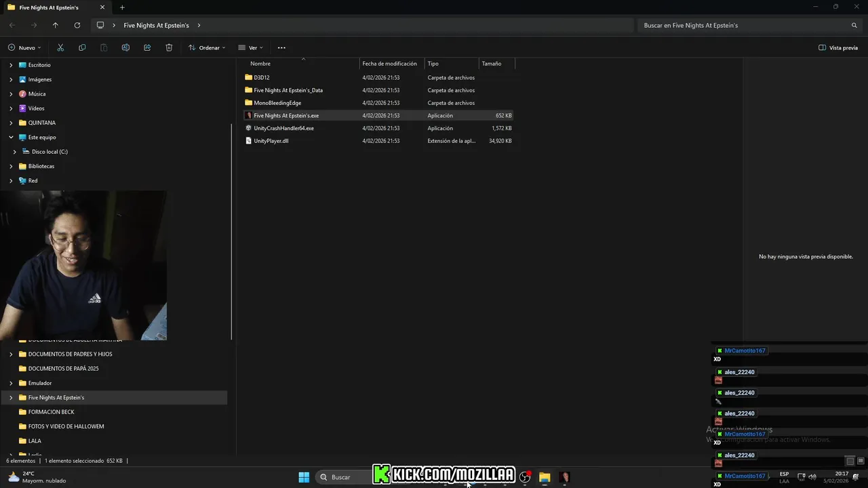Click the volume speaker tray icon
Image resolution: width=868 pixels, height=488 pixels.
tap(812, 476)
